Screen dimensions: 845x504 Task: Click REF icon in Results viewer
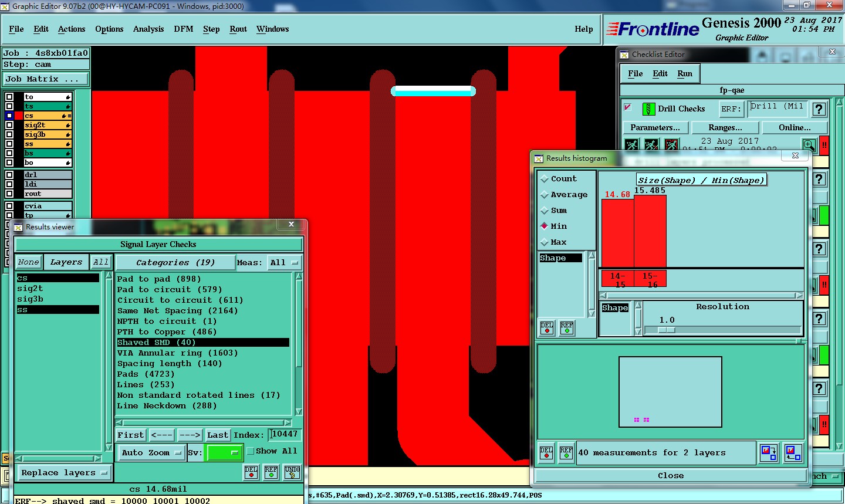(x=271, y=472)
